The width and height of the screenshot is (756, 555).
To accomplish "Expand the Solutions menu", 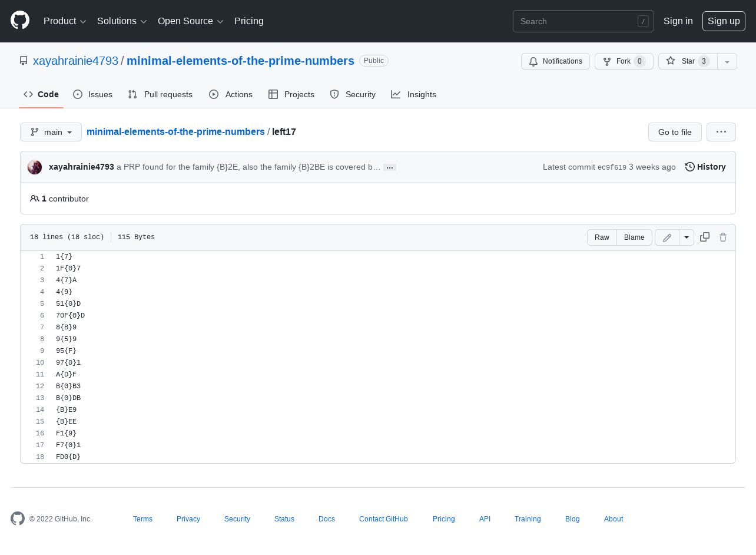I will coord(122,21).
